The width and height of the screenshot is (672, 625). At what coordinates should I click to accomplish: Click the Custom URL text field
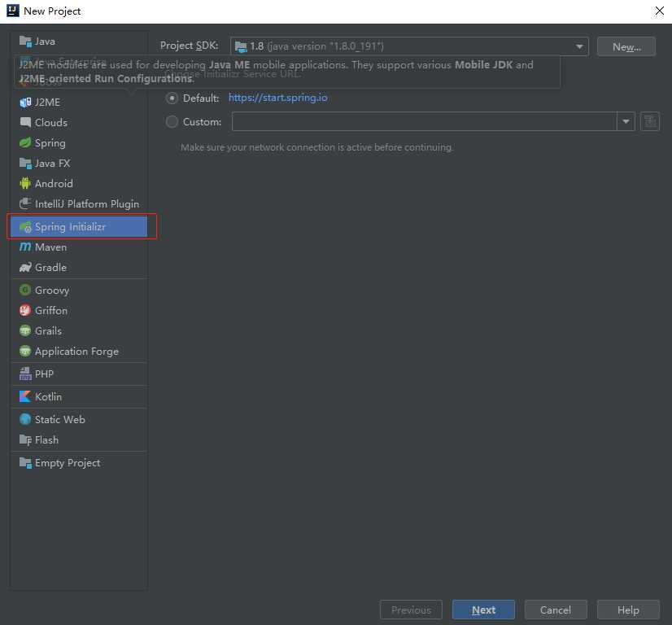point(425,122)
